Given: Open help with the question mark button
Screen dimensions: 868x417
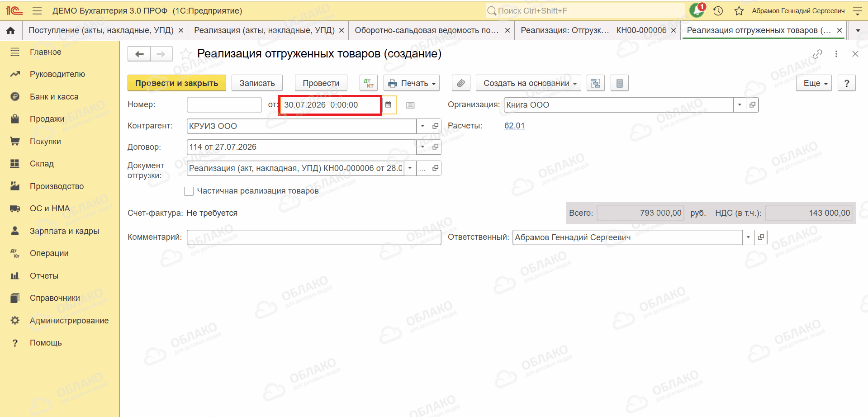Looking at the screenshot, I should pos(847,83).
